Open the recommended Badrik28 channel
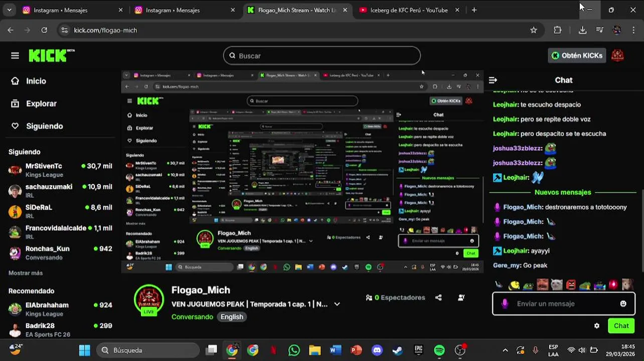644x361 pixels. [60, 329]
